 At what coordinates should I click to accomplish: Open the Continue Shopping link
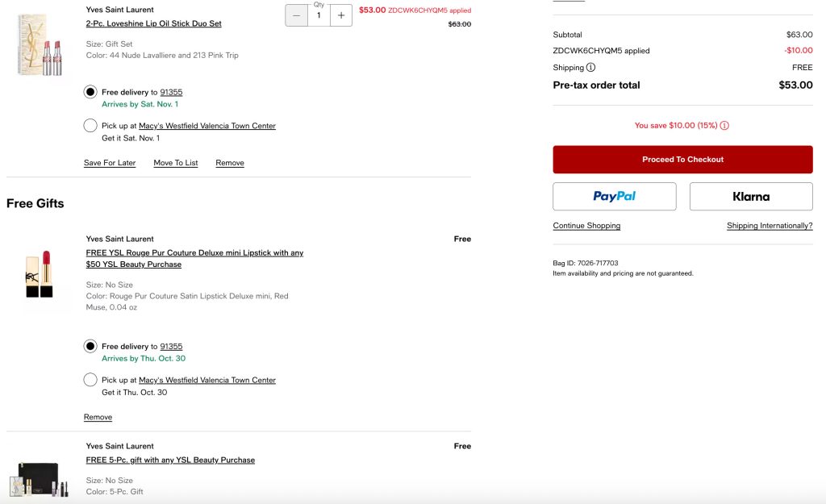(x=586, y=226)
